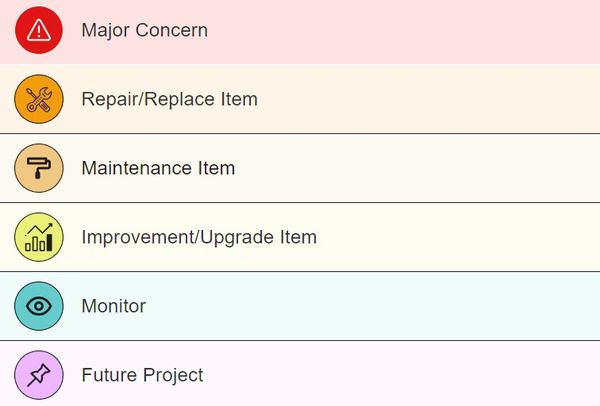This screenshot has width=600, height=406.
Task: Open the Future Project text label
Action: (x=142, y=375)
